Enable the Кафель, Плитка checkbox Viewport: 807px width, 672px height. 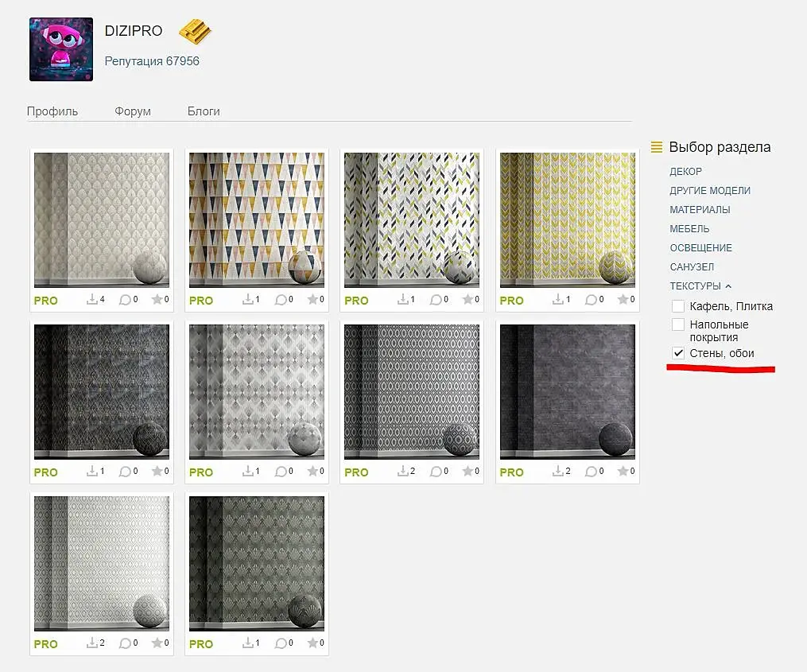(678, 306)
